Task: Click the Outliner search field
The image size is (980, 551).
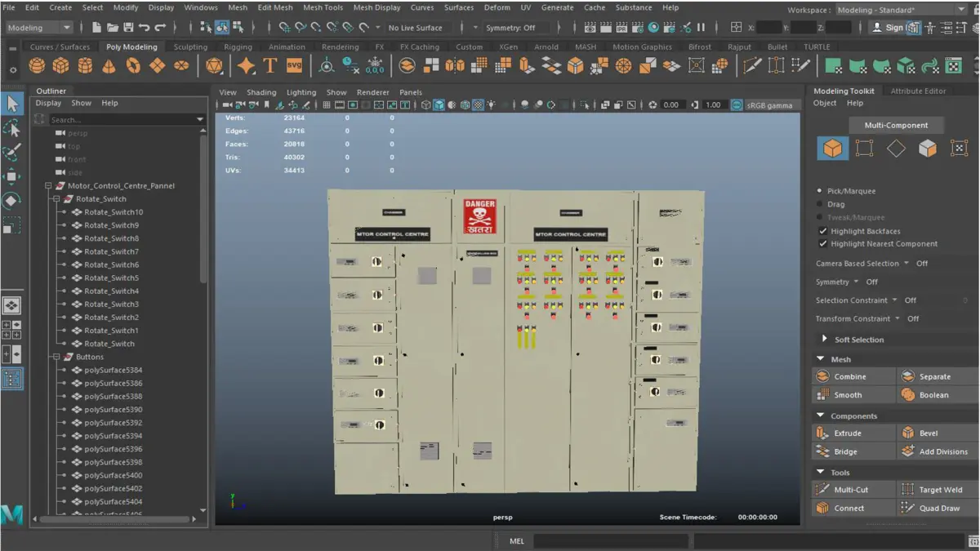Action: pos(126,120)
